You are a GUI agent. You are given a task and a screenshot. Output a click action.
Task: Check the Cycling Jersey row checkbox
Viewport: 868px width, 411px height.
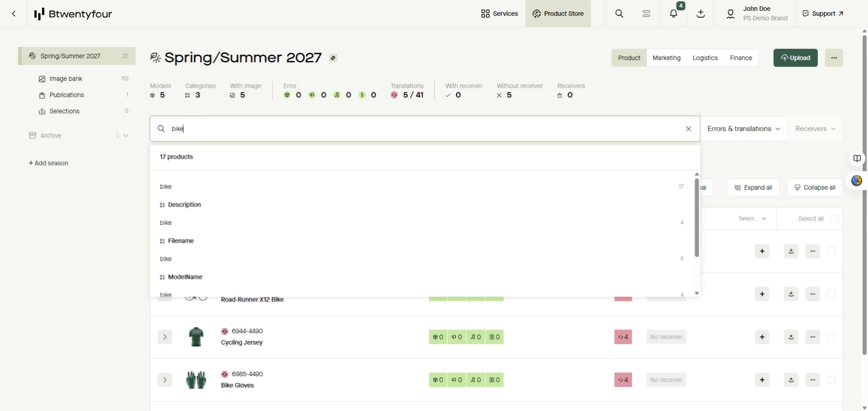(x=831, y=337)
